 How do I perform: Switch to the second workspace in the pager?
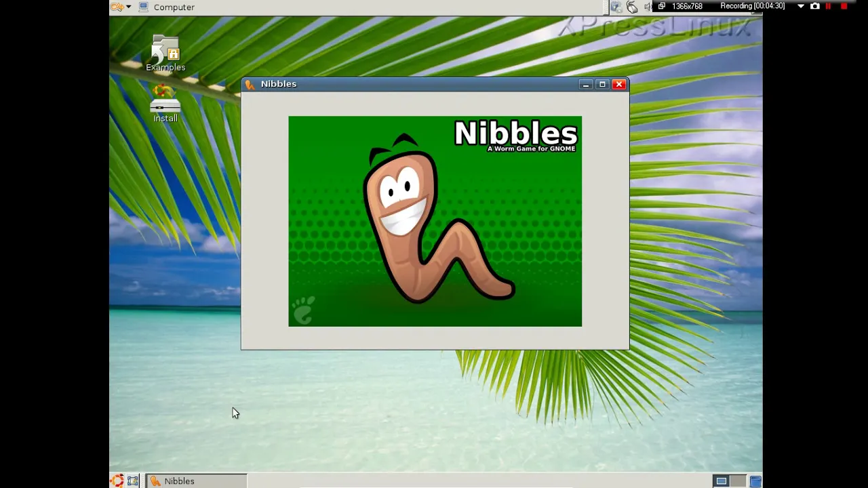coord(738,481)
